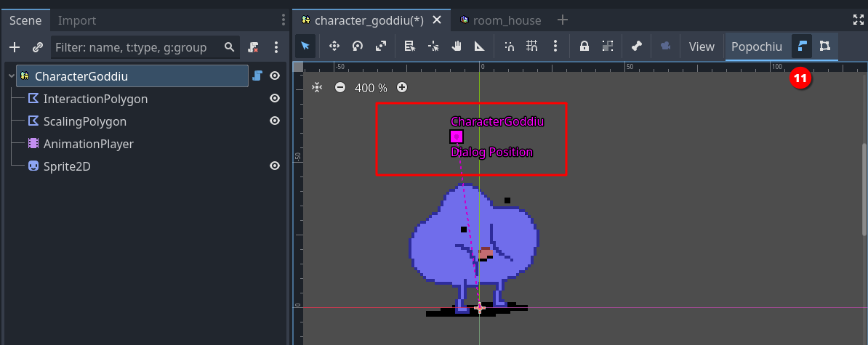Image resolution: width=868 pixels, height=345 pixels.
Task: Select the Pan Mode hand tool
Action: point(457,46)
